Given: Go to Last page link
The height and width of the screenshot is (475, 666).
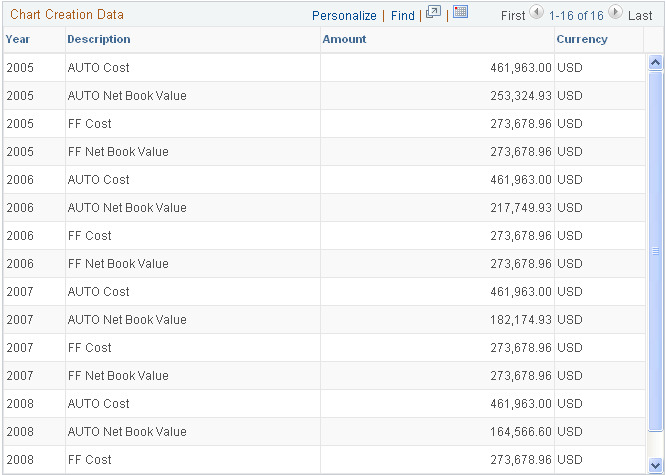Looking at the screenshot, I should tap(640, 16).
